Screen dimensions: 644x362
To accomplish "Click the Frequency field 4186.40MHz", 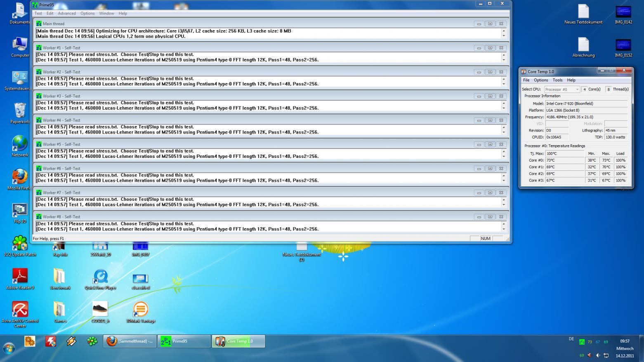I will pyautogui.click(x=586, y=117).
